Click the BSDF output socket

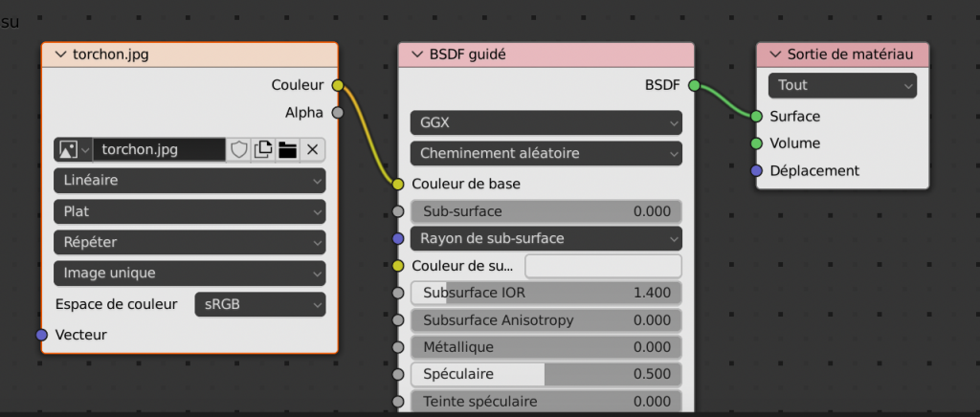coord(694,85)
